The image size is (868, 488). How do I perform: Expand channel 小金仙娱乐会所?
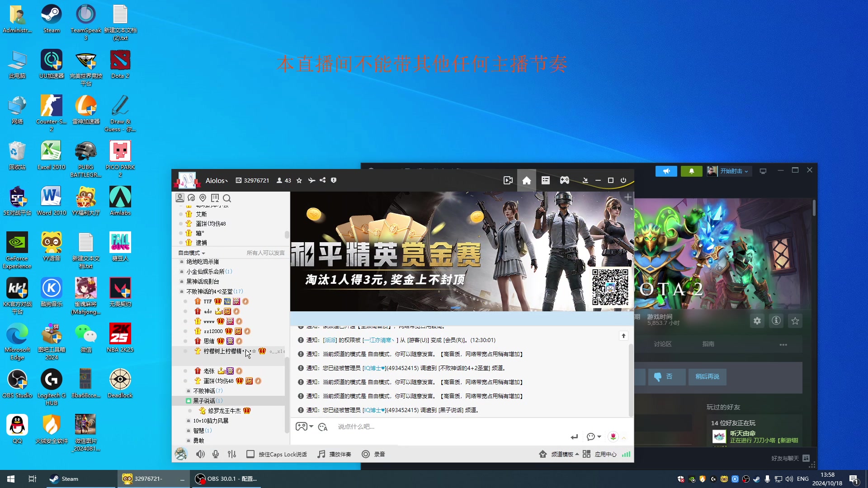(x=206, y=272)
